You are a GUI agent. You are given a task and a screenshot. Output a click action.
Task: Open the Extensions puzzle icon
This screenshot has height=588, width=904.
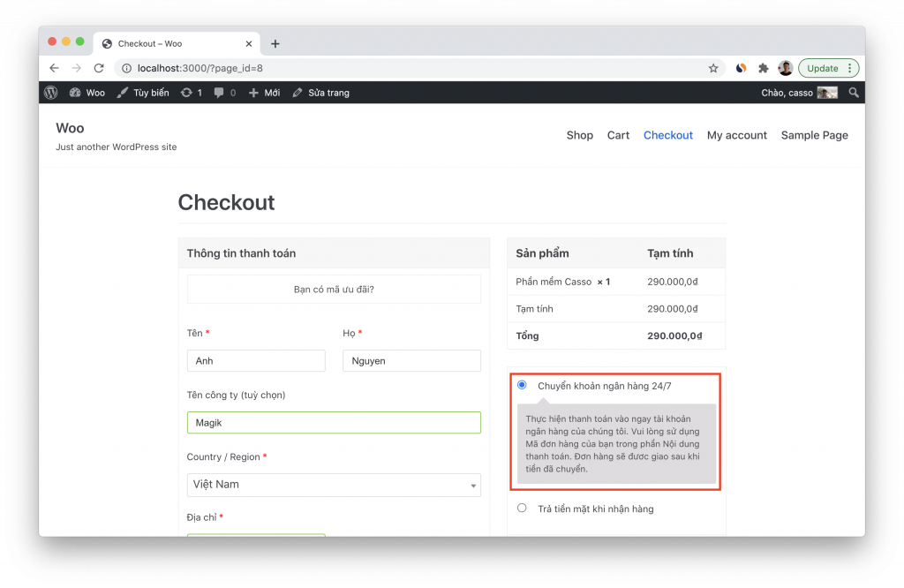coord(764,68)
